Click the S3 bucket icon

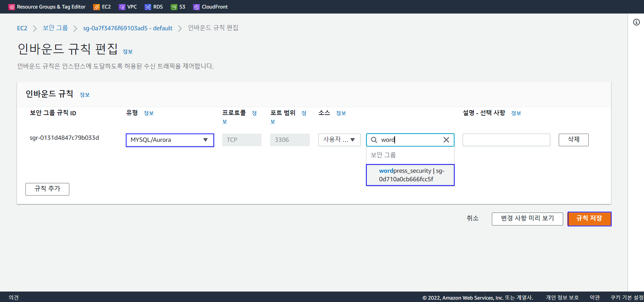[x=174, y=7]
